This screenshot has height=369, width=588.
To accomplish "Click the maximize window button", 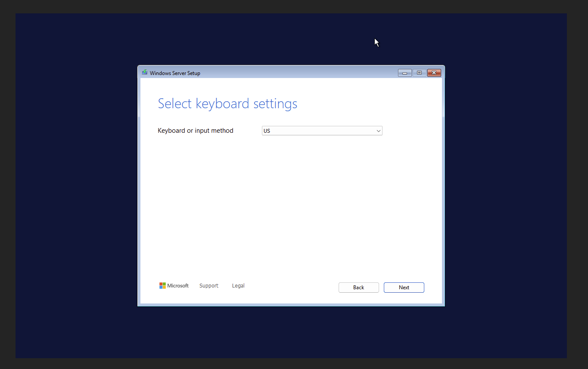I will coord(419,72).
